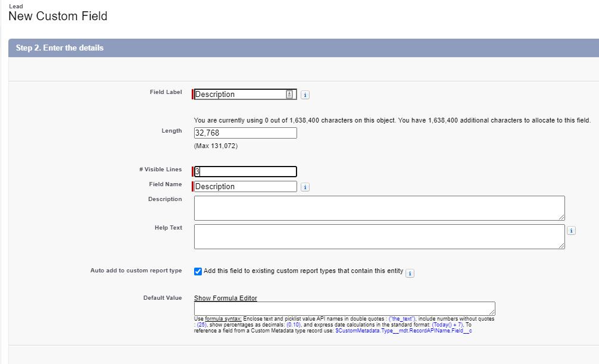599x364 pixels.
Task: Click info icon after the report type checkbox text
Action: pos(409,273)
